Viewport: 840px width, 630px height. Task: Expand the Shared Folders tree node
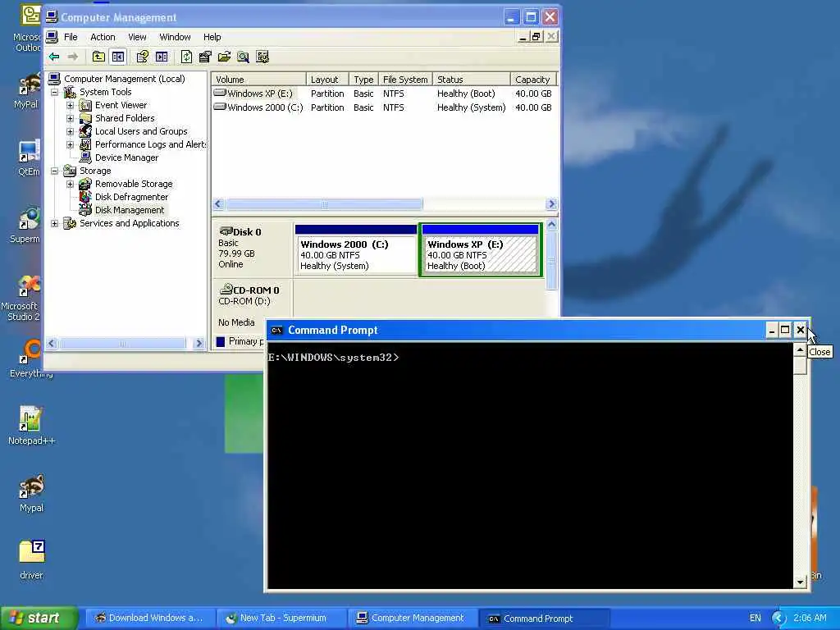(71, 118)
